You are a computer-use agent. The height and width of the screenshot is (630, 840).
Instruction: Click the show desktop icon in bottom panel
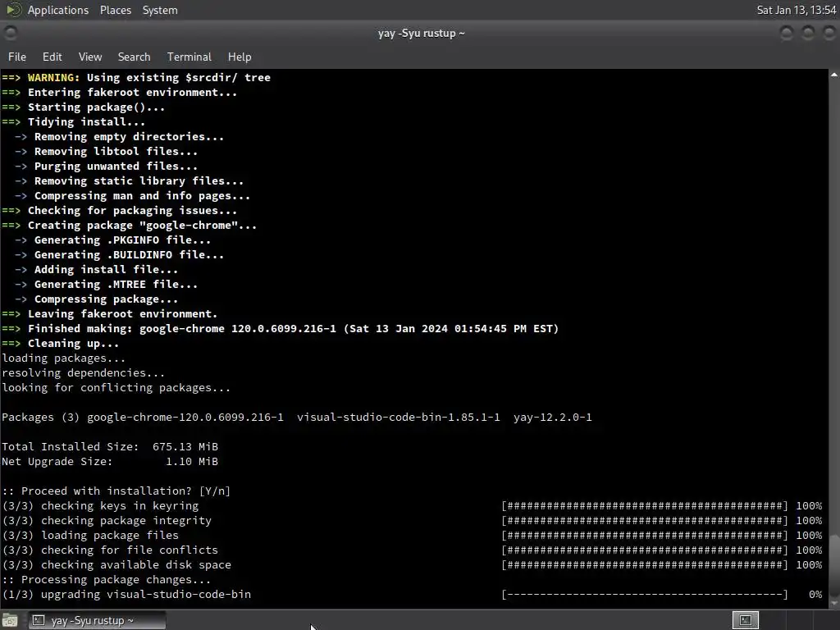tap(10, 620)
